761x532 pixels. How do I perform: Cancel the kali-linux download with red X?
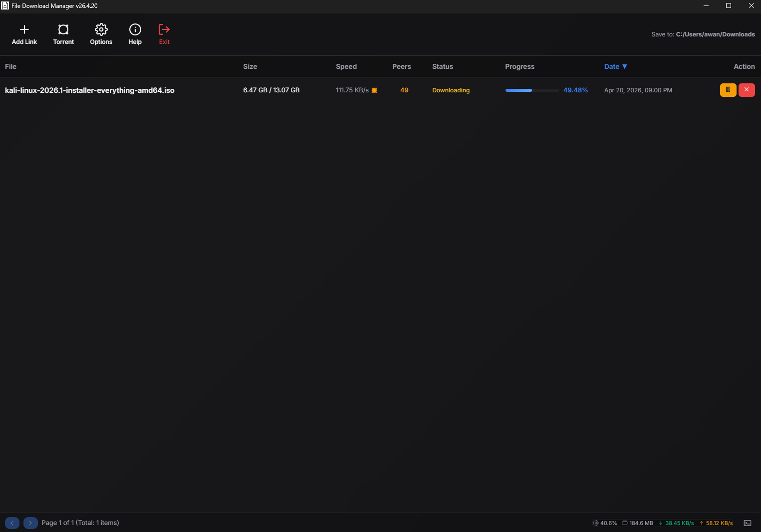pyautogui.click(x=747, y=90)
